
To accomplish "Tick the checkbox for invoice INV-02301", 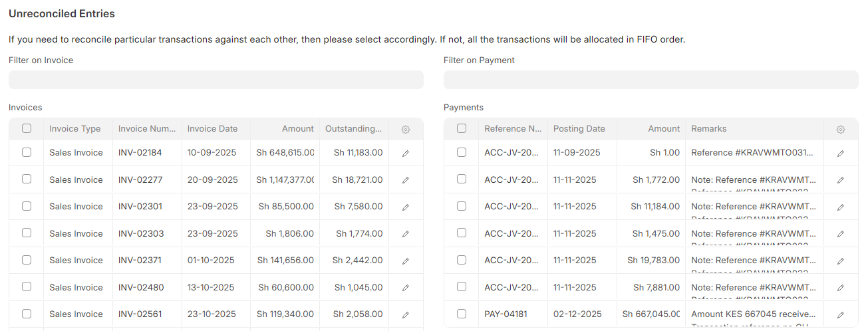I will coord(27,206).
